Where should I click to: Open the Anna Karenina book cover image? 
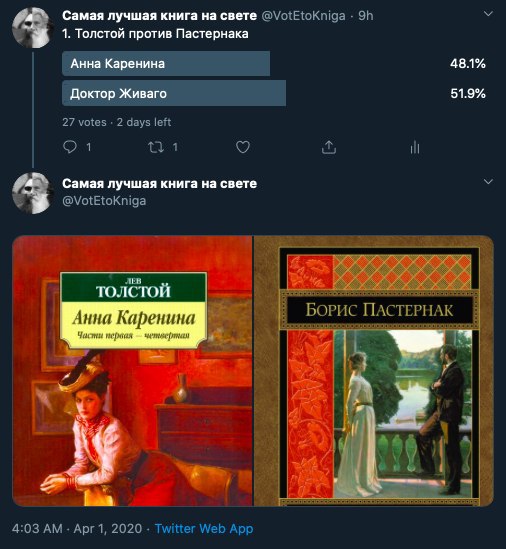(132, 371)
